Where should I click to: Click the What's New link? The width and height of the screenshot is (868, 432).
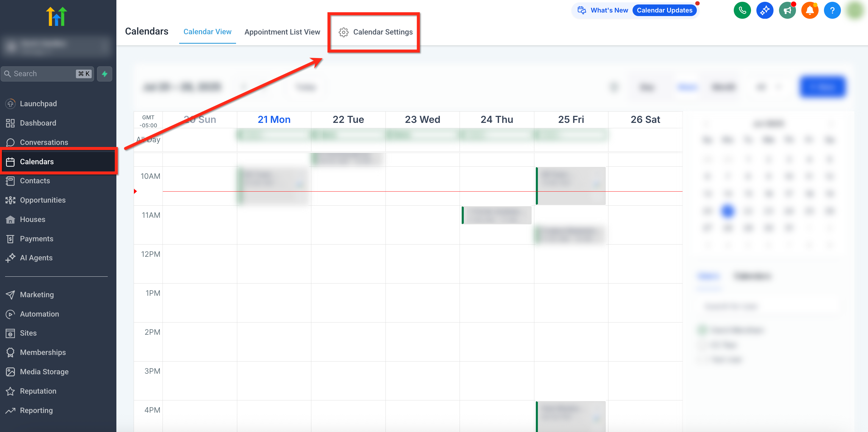[x=609, y=10]
